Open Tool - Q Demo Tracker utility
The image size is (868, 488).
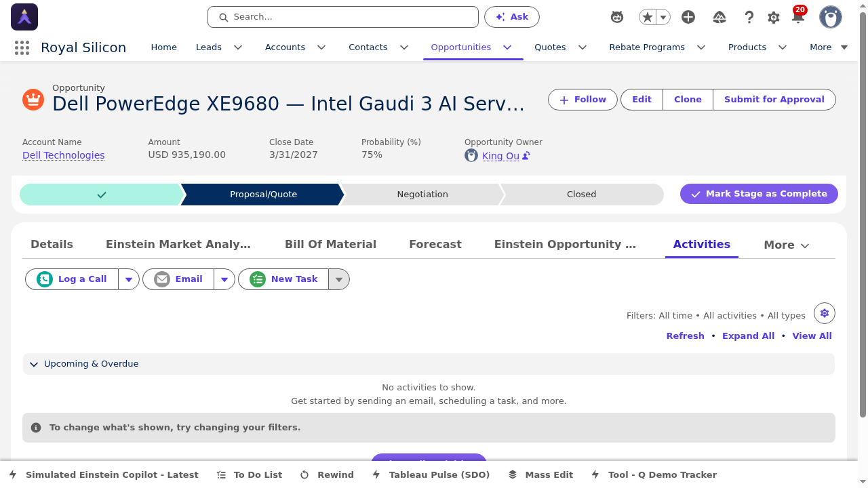(654, 474)
